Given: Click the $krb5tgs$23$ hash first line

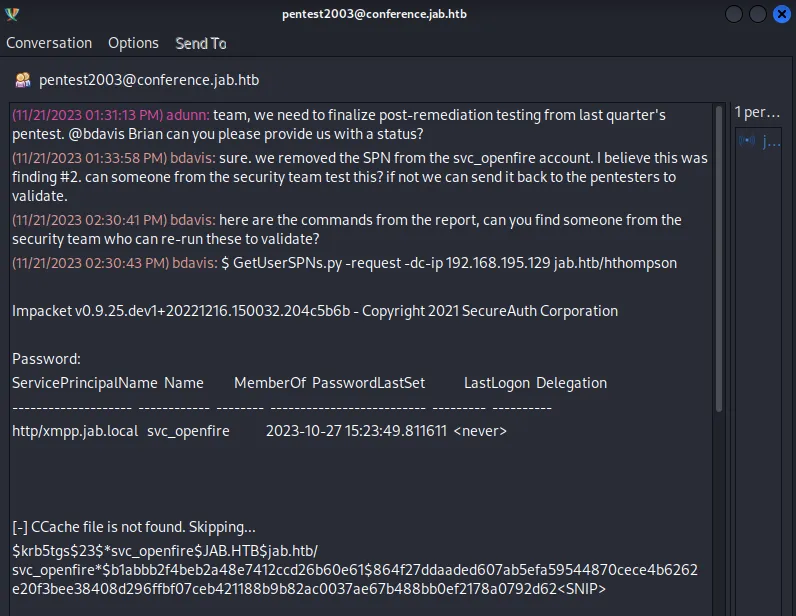Looking at the screenshot, I should tap(165, 551).
